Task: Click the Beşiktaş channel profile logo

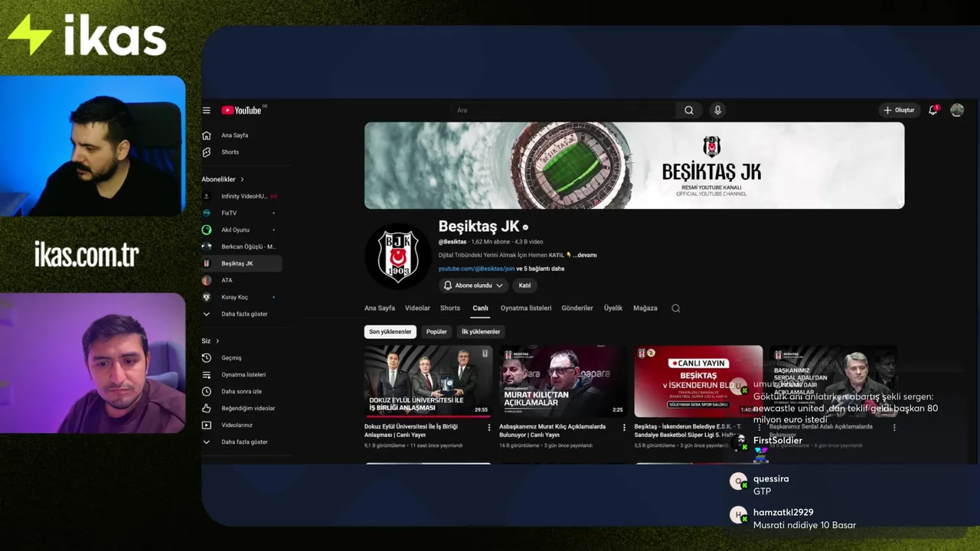Action: (398, 257)
